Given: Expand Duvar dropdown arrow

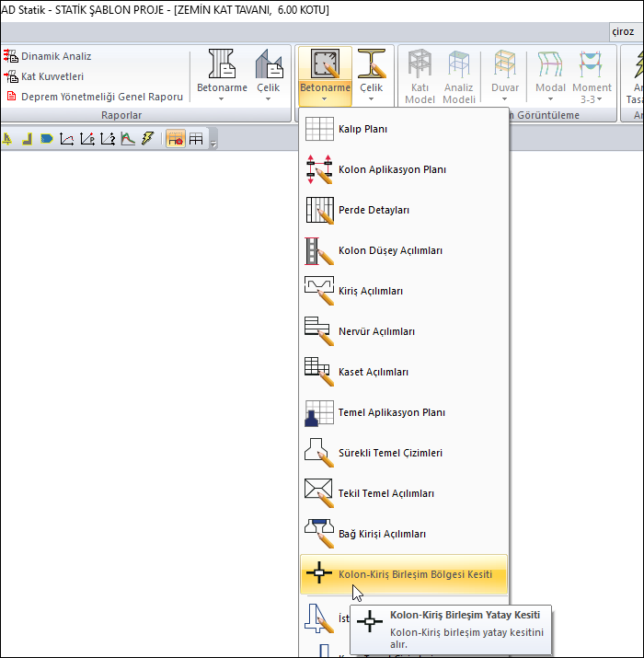Looking at the screenshot, I should tap(505, 99).
